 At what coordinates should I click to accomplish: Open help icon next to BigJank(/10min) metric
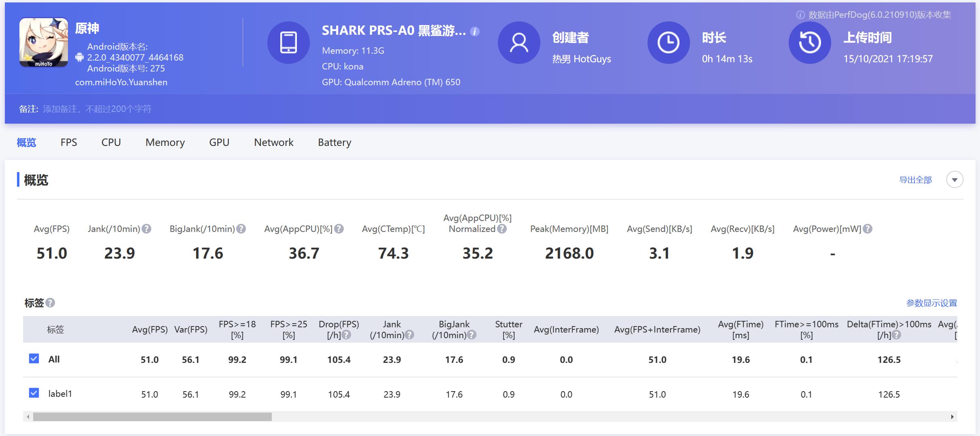click(x=241, y=229)
